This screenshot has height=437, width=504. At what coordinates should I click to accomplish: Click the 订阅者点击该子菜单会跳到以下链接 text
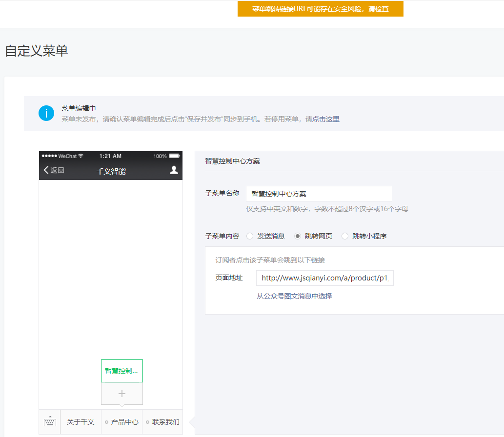coord(270,260)
